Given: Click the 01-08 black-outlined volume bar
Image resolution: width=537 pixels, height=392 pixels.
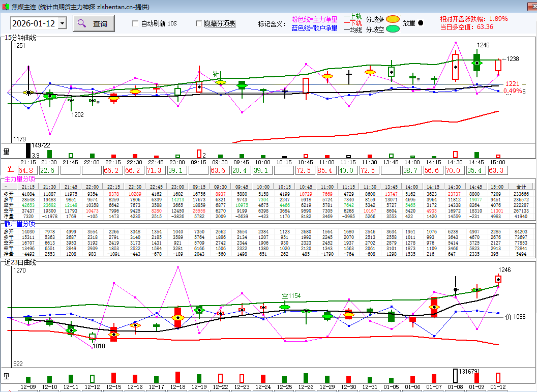Looking at the screenshot, I should [x=456, y=376].
